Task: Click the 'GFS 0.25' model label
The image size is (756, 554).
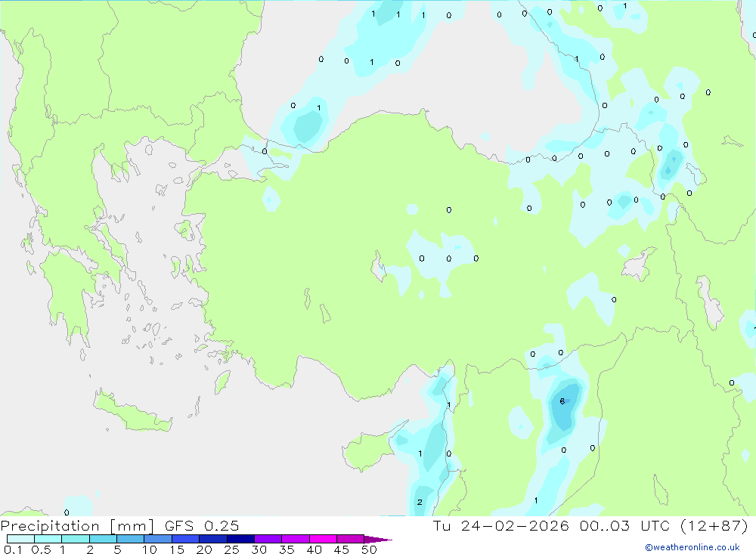Action: pyautogui.click(x=202, y=525)
